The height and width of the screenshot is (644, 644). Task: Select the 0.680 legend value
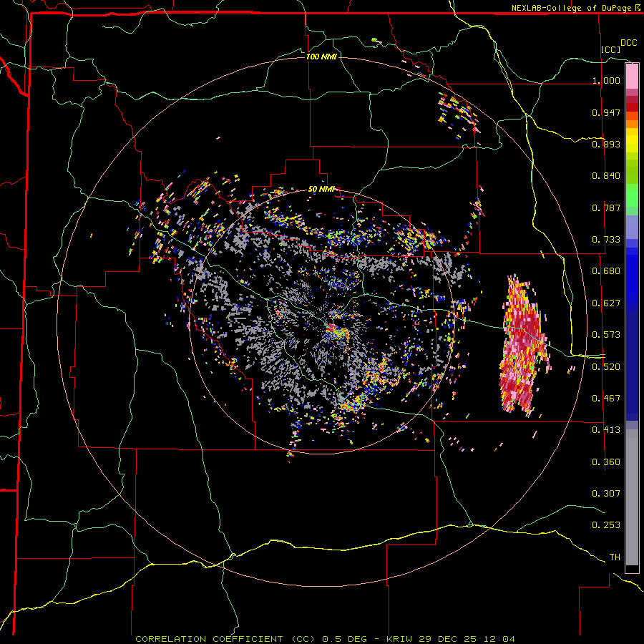click(x=606, y=271)
